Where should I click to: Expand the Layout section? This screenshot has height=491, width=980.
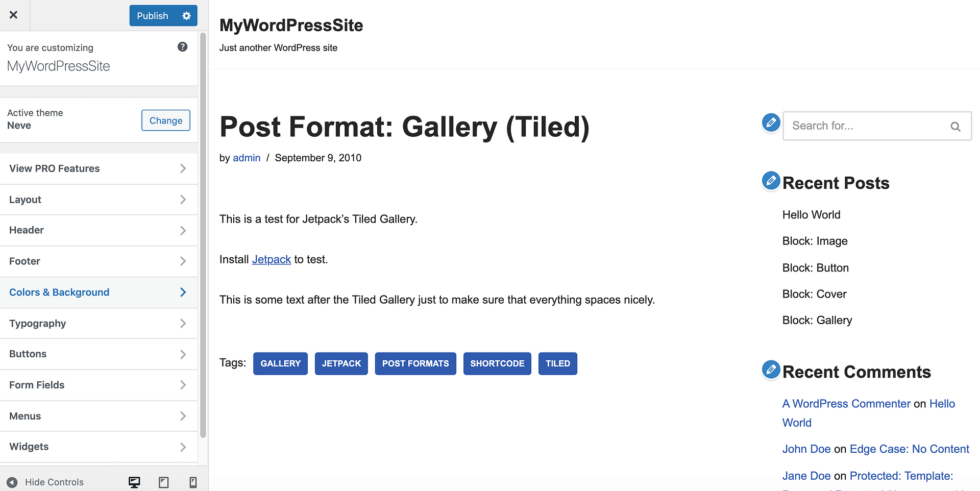click(x=99, y=199)
